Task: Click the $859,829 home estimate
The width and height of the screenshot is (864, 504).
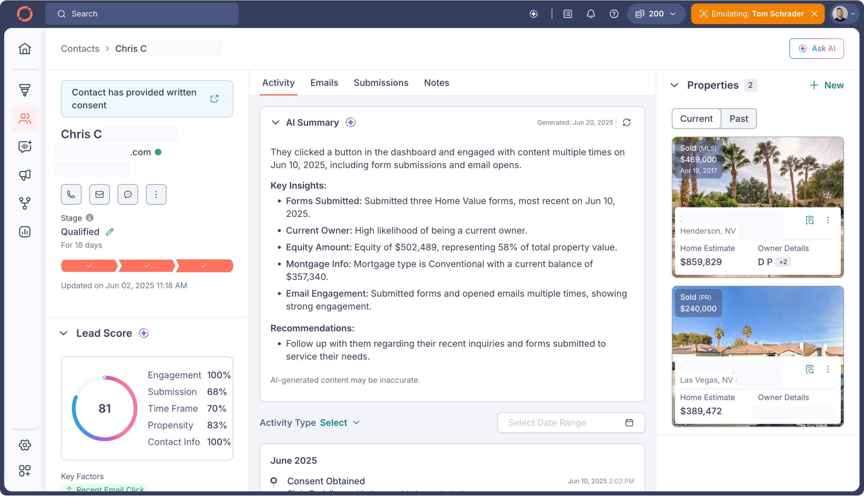Action: click(x=701, y=262)
